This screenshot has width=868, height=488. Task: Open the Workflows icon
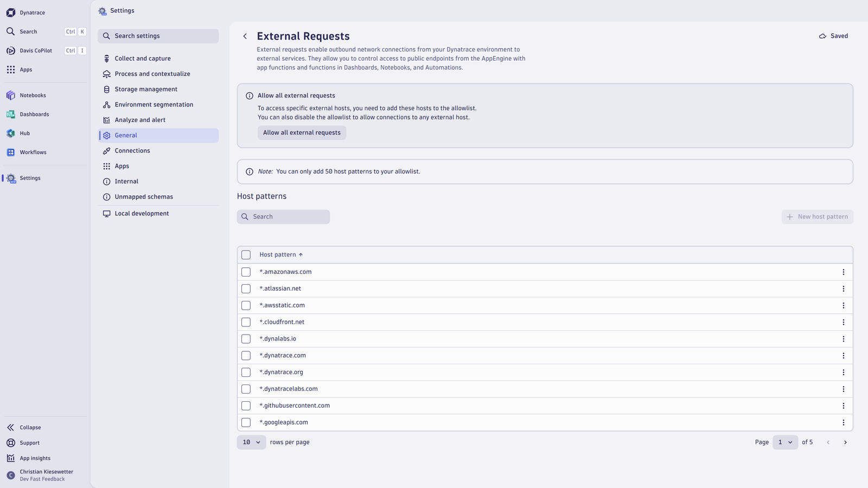11,152
